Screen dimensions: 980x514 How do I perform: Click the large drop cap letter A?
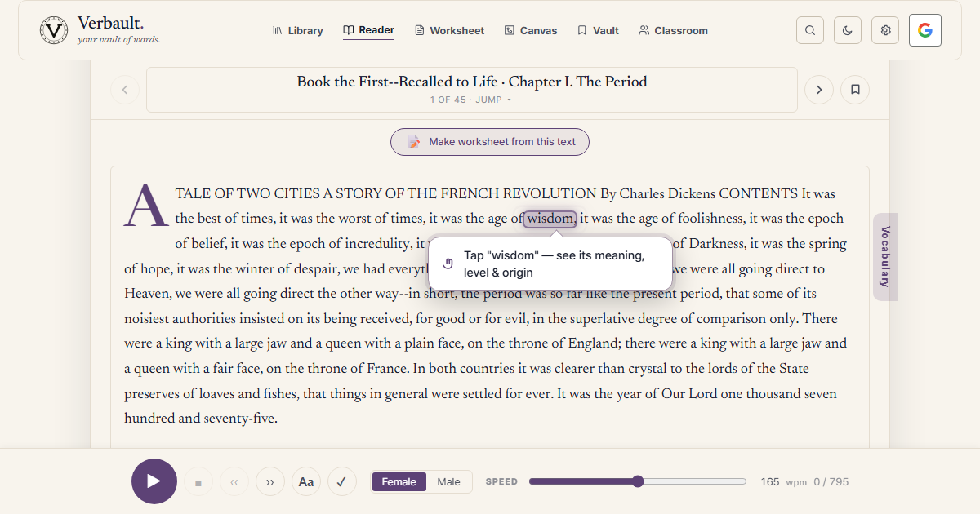(x=146, y=206)
